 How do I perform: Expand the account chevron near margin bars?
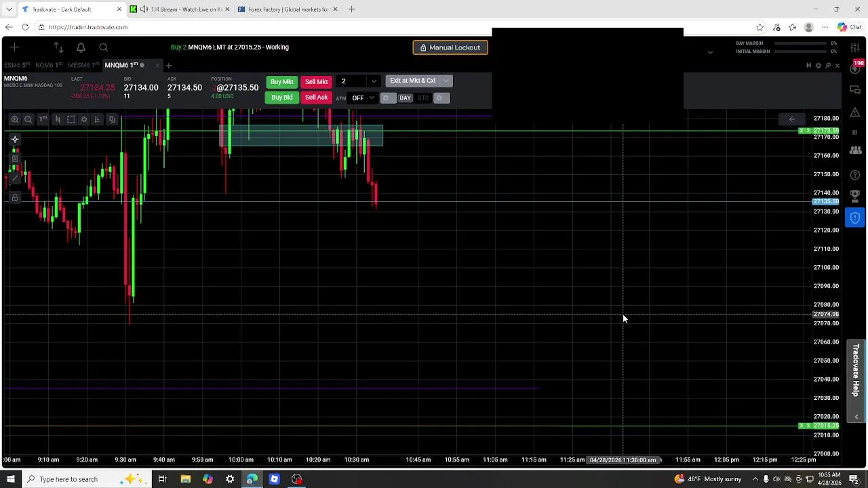tap(710, 52)
